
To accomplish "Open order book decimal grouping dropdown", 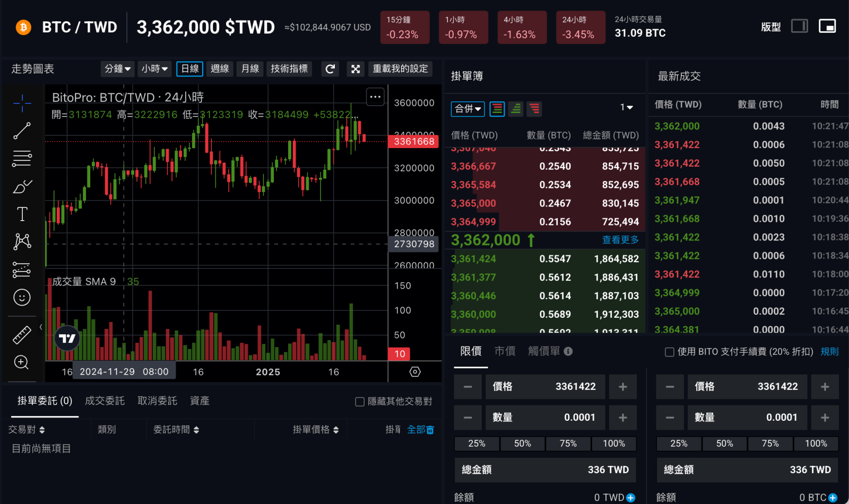I will 627,107.
